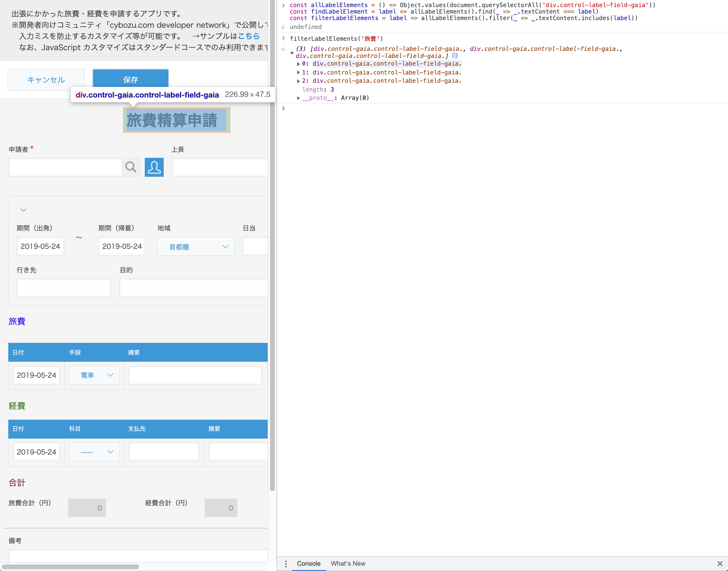Collapse the console array result triangle
Viewport: 728px width, 571px height.
coord(292,53)
